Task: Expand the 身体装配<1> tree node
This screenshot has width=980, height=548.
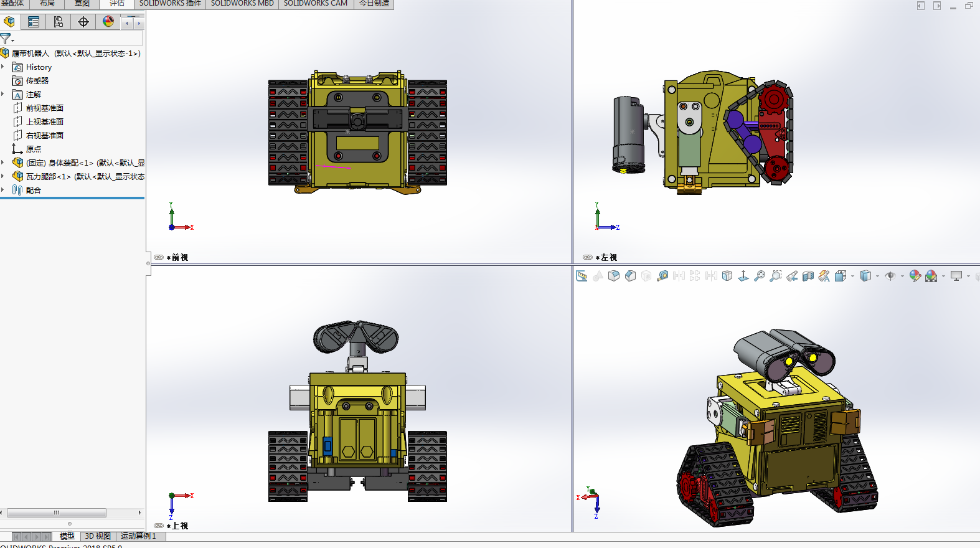Action: pos(3,163)
